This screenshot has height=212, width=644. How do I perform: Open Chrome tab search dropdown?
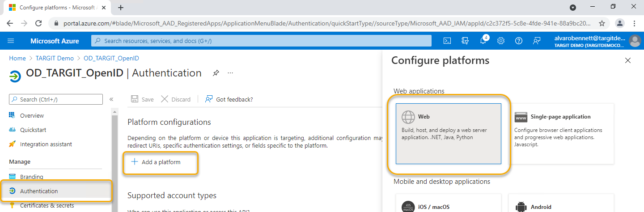573,8
